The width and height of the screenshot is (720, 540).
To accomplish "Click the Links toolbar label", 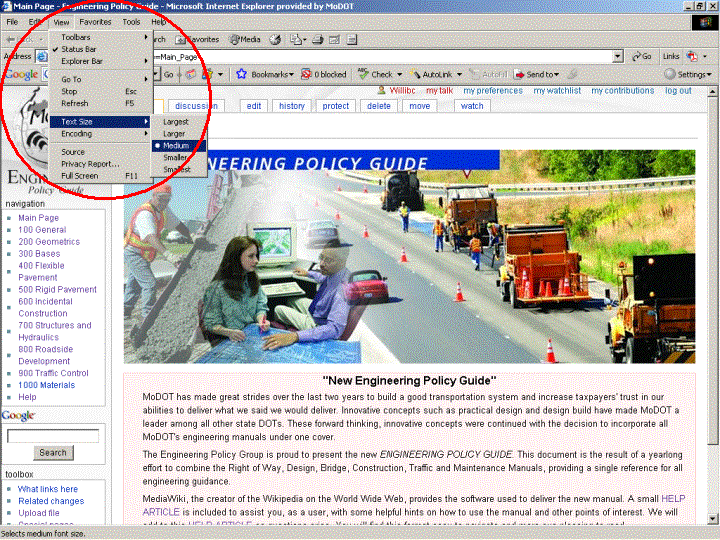I will 671,56.
